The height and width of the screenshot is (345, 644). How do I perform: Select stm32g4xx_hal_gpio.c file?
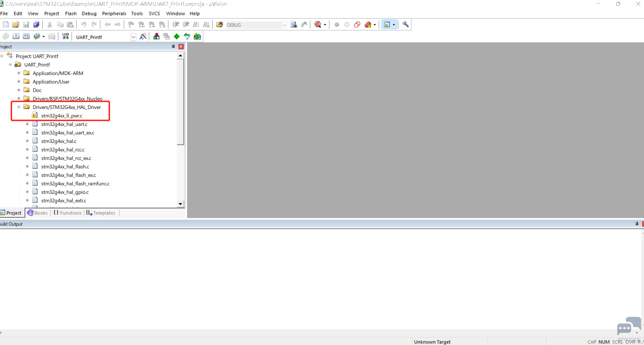click(65, 192)
